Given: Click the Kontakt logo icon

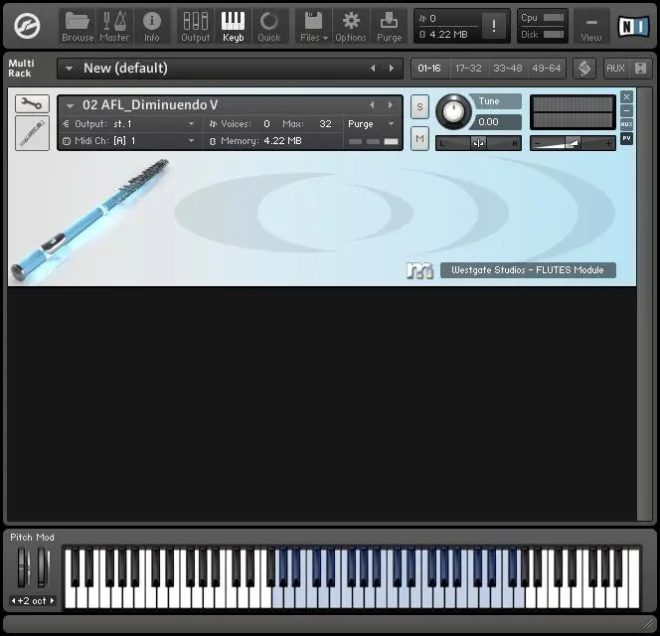Looking at the screenshot, I should 27,26.
